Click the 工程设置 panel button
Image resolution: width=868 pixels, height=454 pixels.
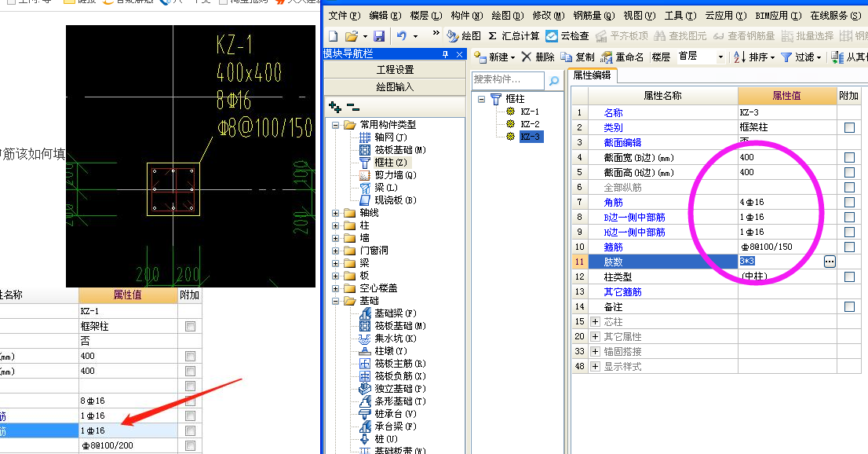point(395,70)
